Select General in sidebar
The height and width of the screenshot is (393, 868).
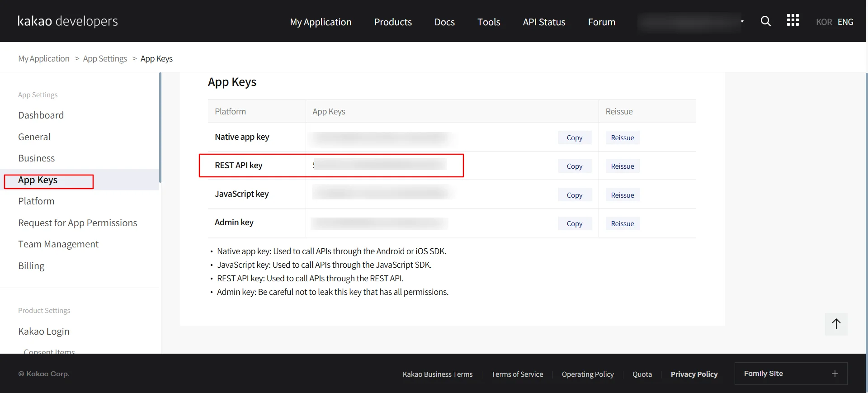pos(34,137)
